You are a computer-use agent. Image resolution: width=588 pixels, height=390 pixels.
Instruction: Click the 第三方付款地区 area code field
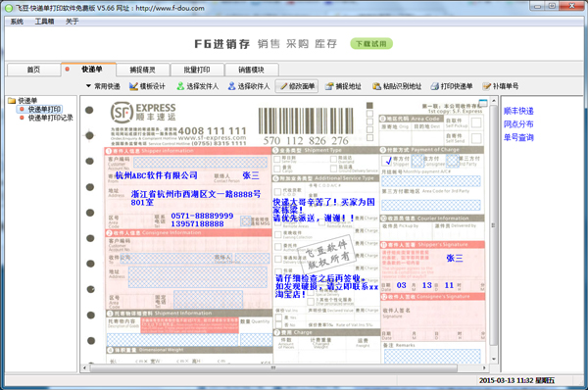pos(431,205)
